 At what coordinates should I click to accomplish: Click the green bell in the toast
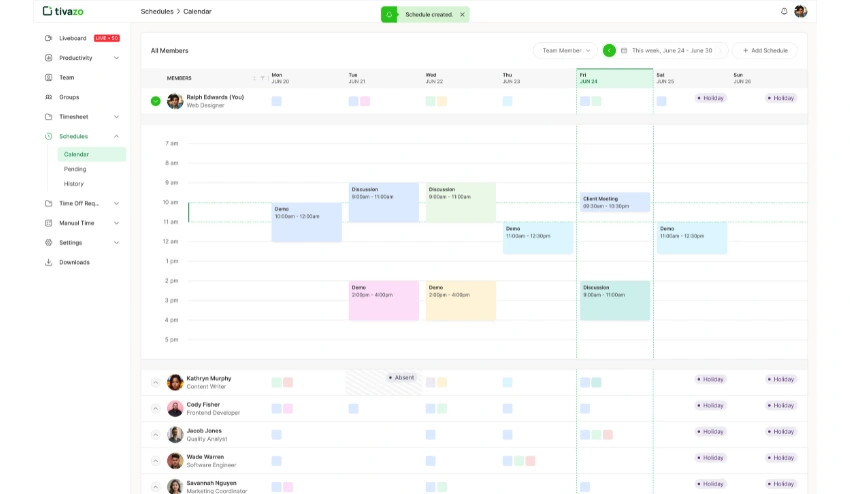[x=389, y=15]
